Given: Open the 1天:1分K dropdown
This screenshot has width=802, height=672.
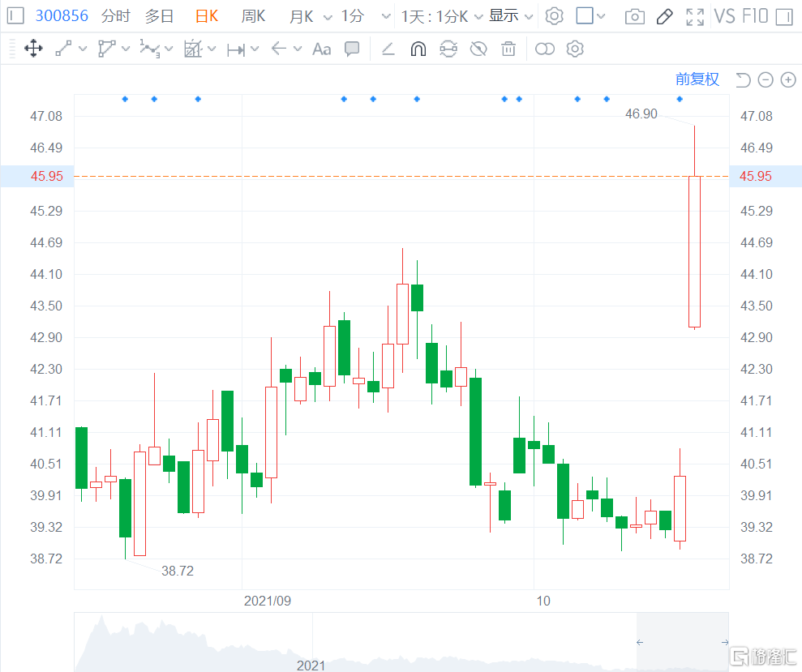Looking at the screenshot, I should [x=442, y=16].
